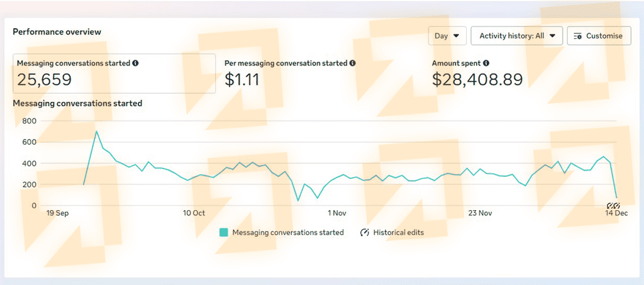Click the $28,408.89 amount spent value
This screenshot has height=285, width=644.
tap(477, 79)
